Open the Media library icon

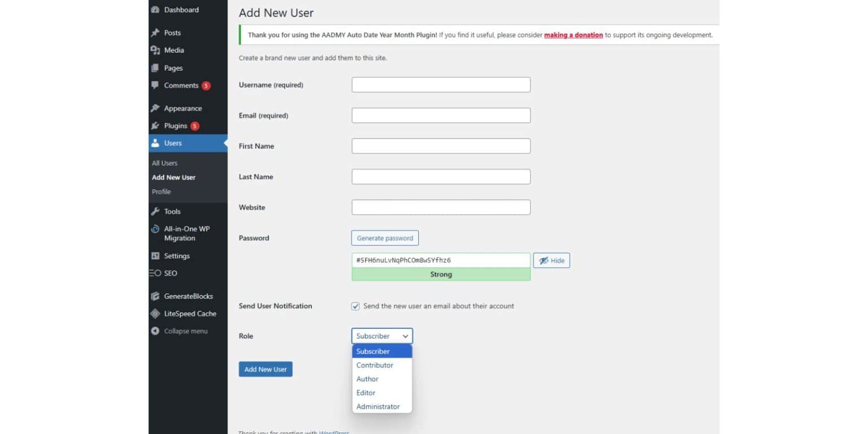(x=155, y=50)
